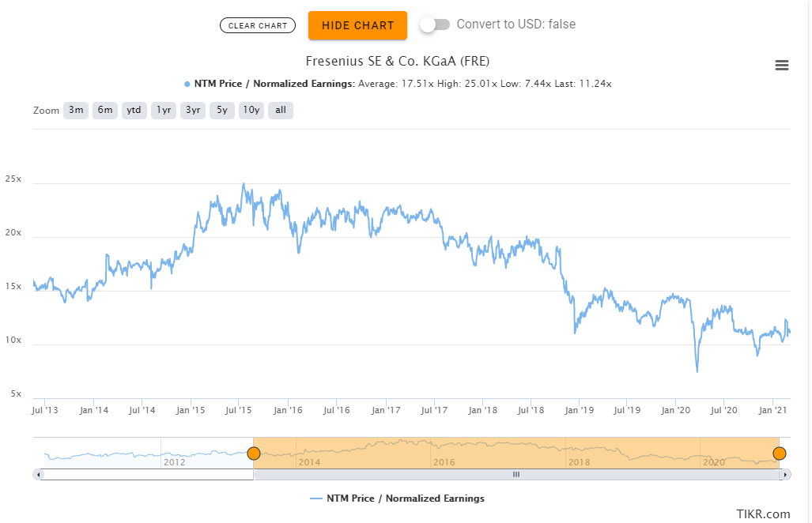This screenshot has width=812, height=523.
Task: Choose the 5y zoom range
Action: point(222,110)
